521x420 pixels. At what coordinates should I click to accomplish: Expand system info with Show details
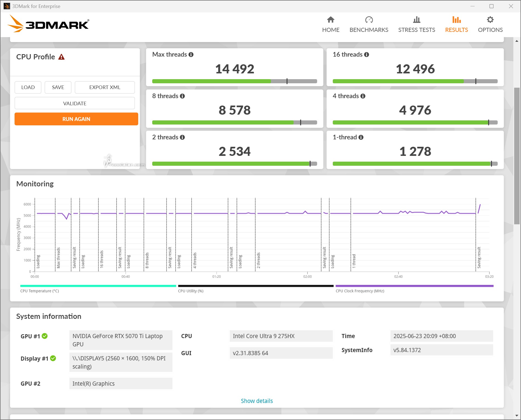pyautogui.click(x=257, y=401)
